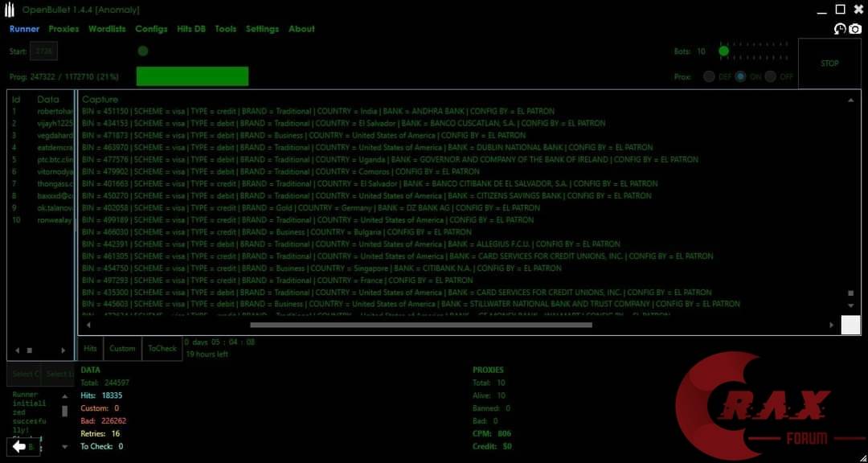Click Data list scroll-left arrow
Screen dimensions: 868x463
[x=17, y=350]
